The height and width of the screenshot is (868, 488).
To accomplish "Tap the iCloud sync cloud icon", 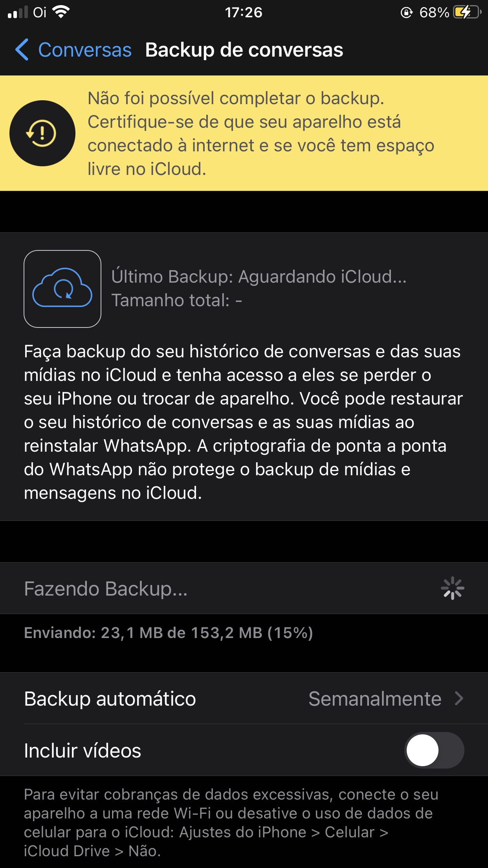I will click(x=62, y=289).
